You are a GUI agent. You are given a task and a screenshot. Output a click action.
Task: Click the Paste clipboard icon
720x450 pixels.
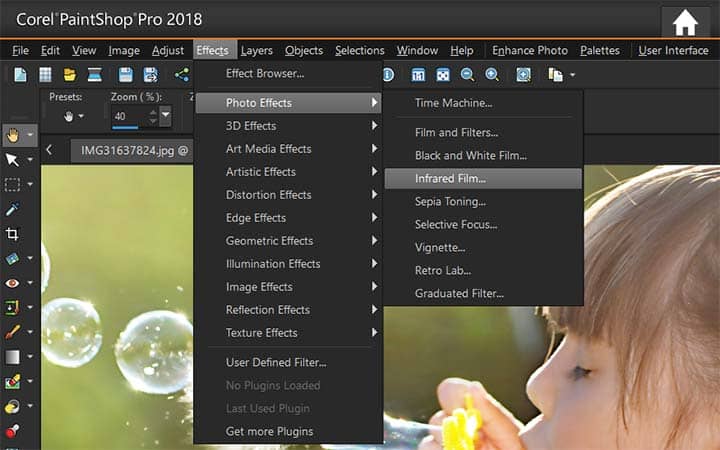(x=555, y=74)
